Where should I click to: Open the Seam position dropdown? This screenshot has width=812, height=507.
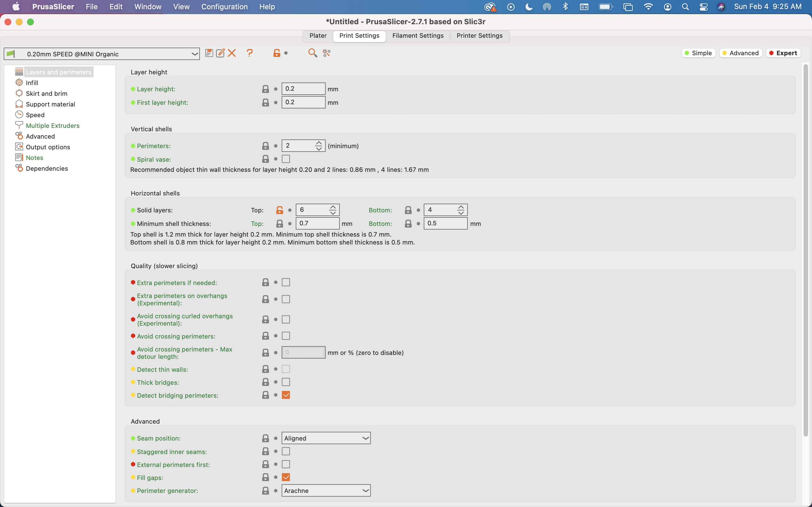click(326, 438)
